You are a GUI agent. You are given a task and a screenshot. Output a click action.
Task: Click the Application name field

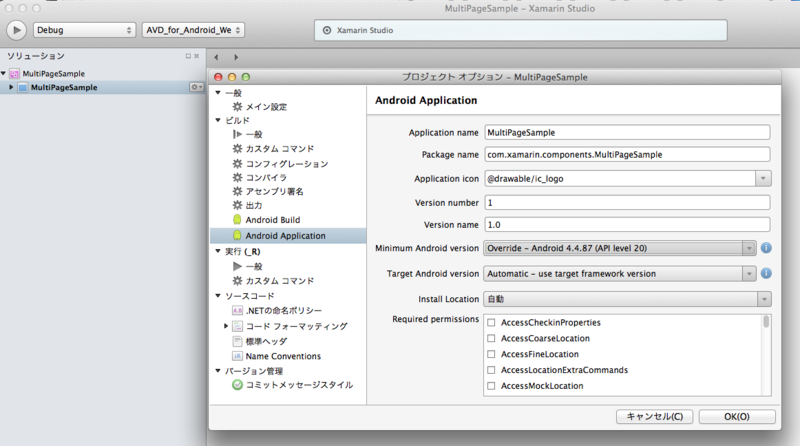coord(627,133)
